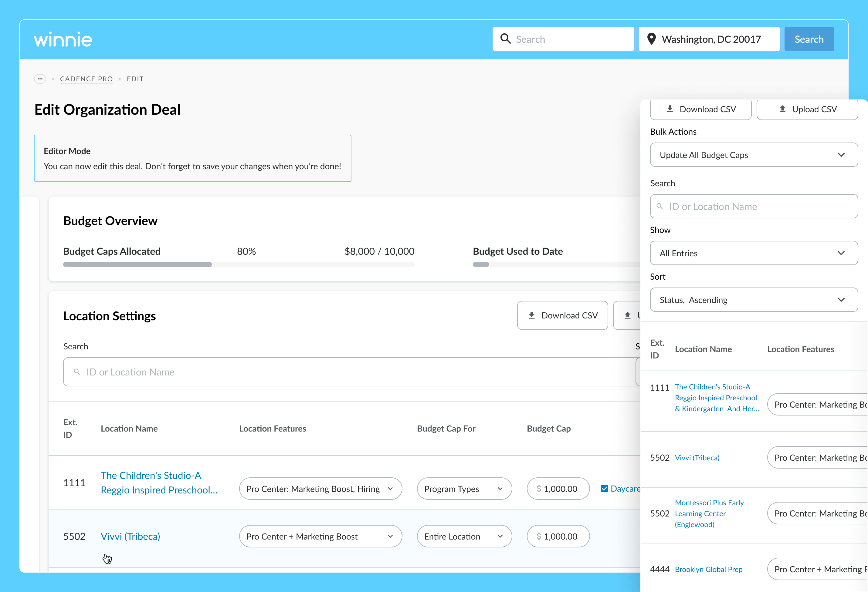Open Vivvi (Tribeca) link in main table

pyautogui.click(x=130, y=536)
